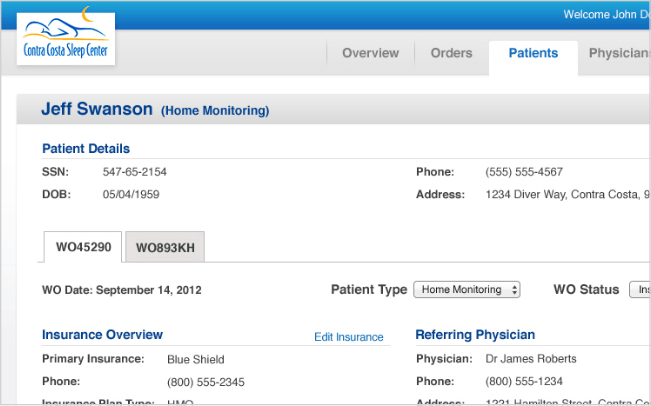Open the Patient Type dropdown

[x=467, y=290]
